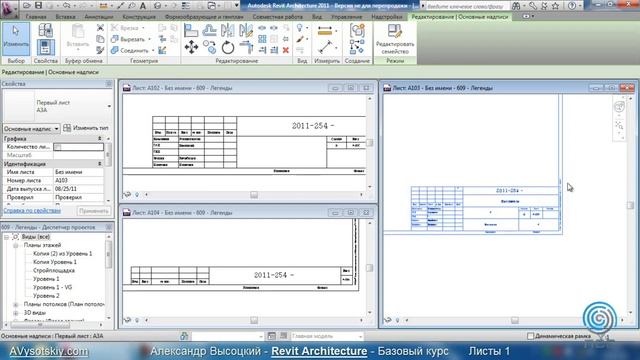Click the Применить button

(x=93, y=211)
